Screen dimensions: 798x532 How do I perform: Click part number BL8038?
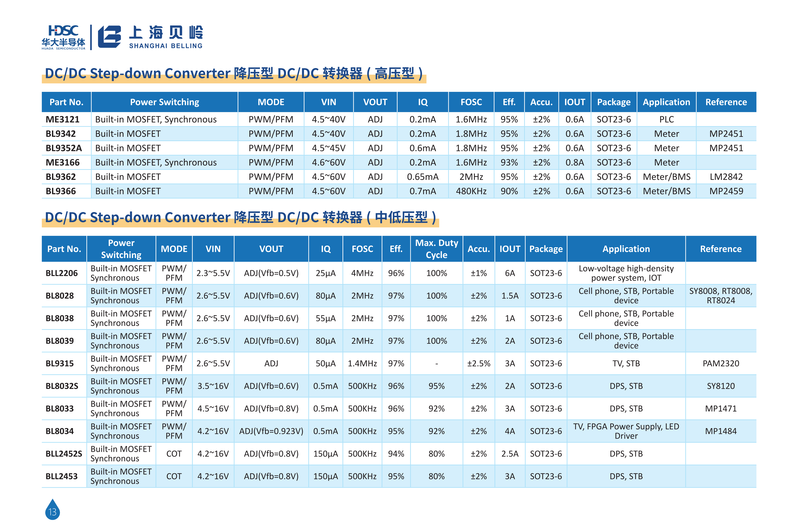(60, 318)
